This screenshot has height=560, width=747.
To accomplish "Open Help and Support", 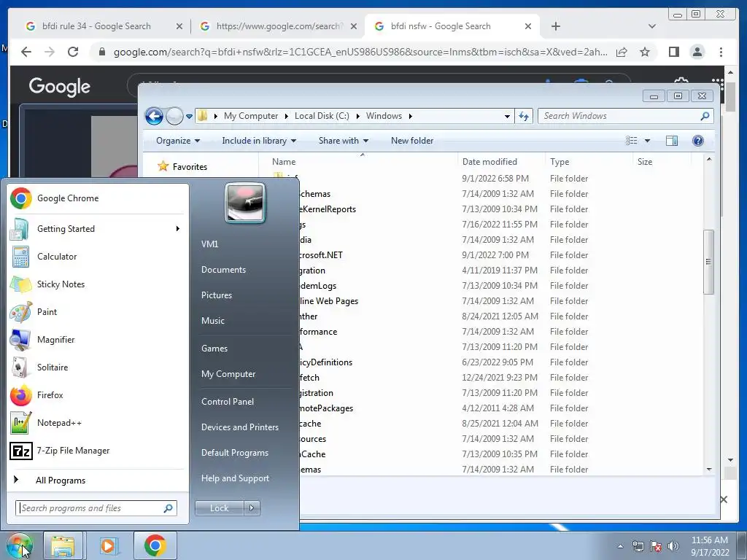I will [x=235, y=478].
